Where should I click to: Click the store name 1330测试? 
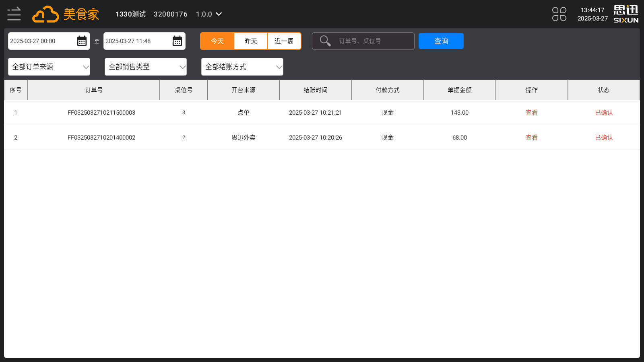[x=131, y=14]
